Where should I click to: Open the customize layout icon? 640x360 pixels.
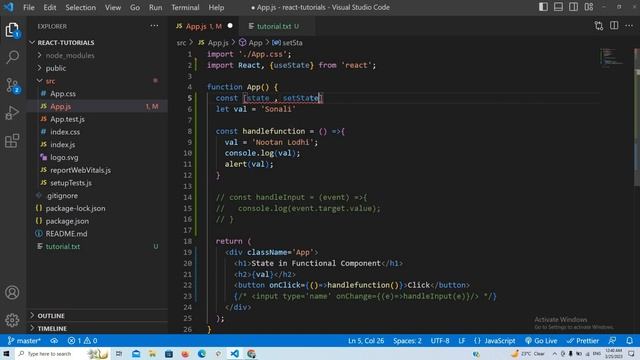[589, 7]
